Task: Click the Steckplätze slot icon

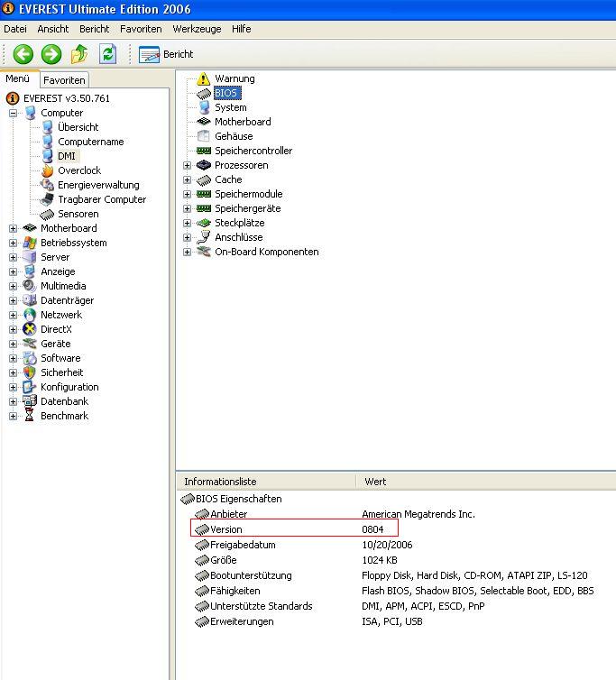Action: point(204,223)
